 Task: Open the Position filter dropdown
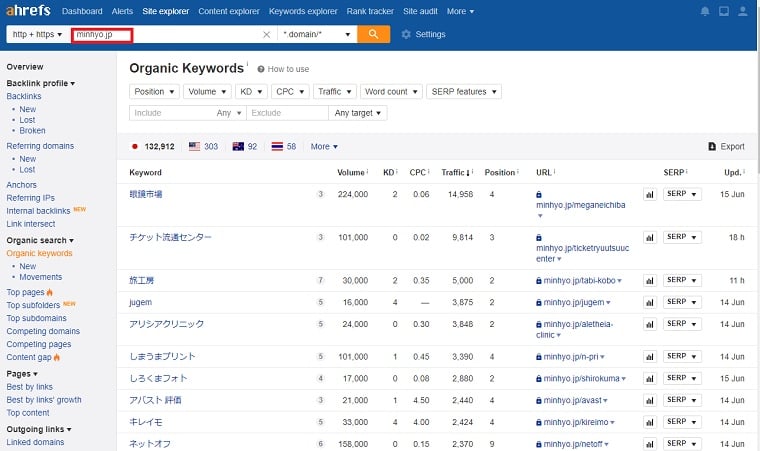(x=153, y=91)
